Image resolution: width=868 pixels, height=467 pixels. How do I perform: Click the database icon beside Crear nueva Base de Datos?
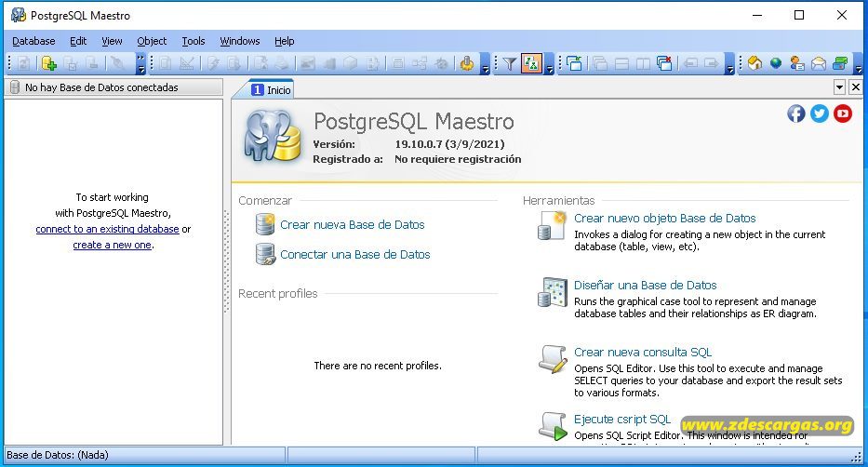(x=265, y=224)
